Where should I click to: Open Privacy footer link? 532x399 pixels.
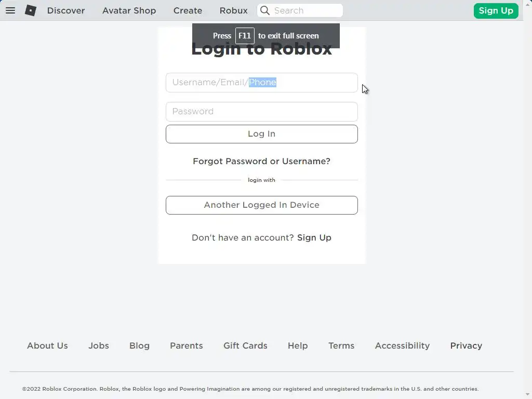click(466, 345)
